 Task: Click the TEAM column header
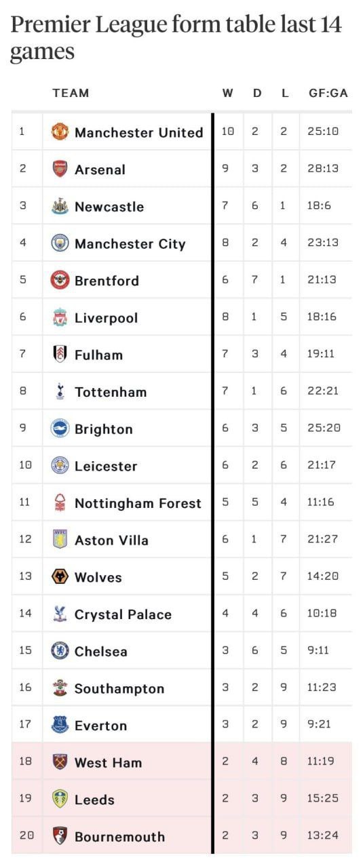coord(71,93)
